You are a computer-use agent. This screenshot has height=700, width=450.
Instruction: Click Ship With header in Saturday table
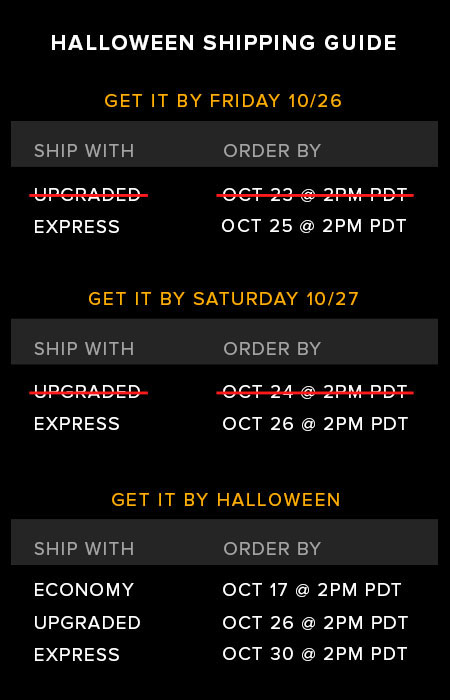pyautogui.click(x=84, y=349)
